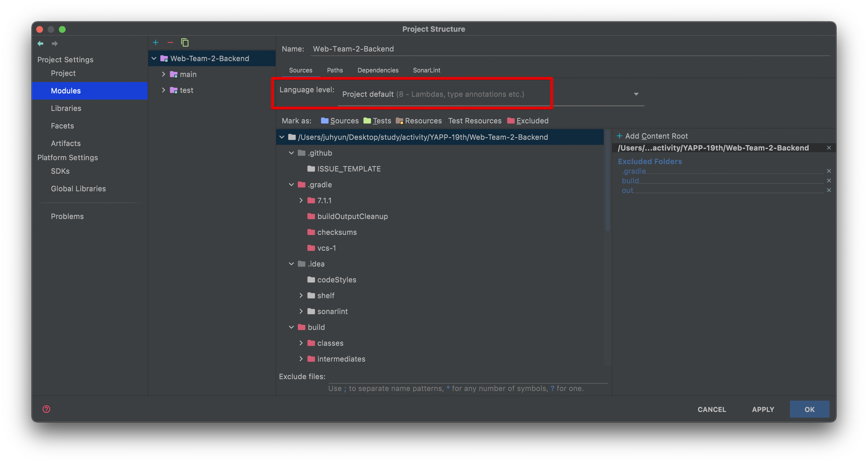Click the back navigation arrow
This screenshot has width=868, height=464.
[x=40, y=44]
